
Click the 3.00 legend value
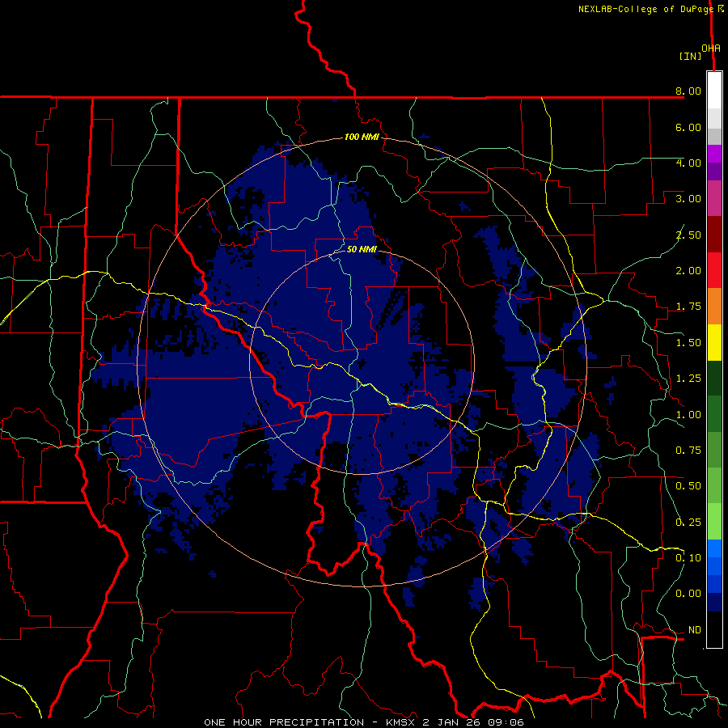(688, 199)
